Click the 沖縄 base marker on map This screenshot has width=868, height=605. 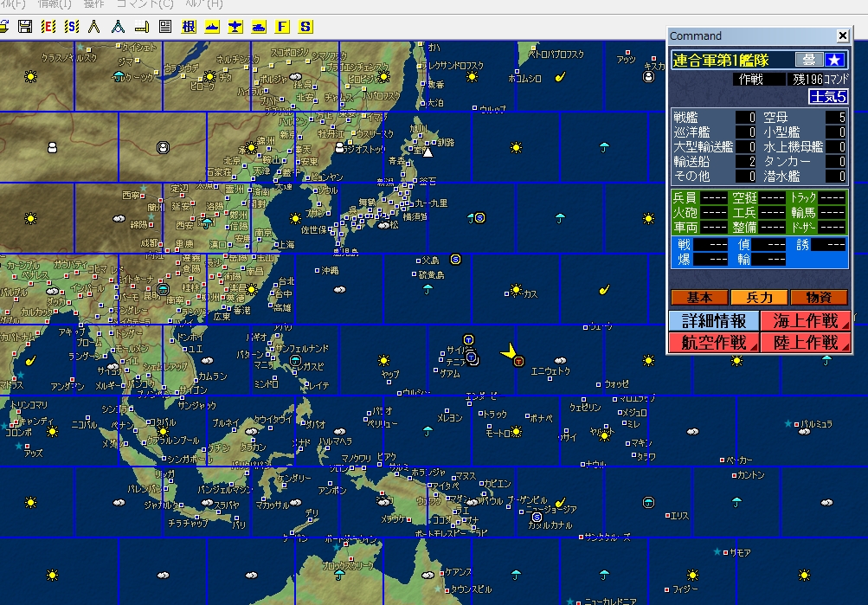(x=318, y=271)
